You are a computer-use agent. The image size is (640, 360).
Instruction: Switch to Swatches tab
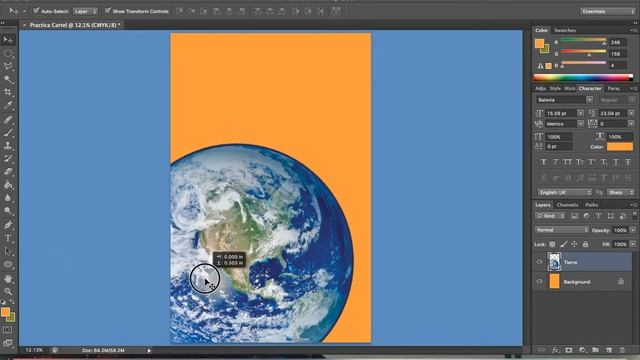pyautogui.click(x=565, y=30)
